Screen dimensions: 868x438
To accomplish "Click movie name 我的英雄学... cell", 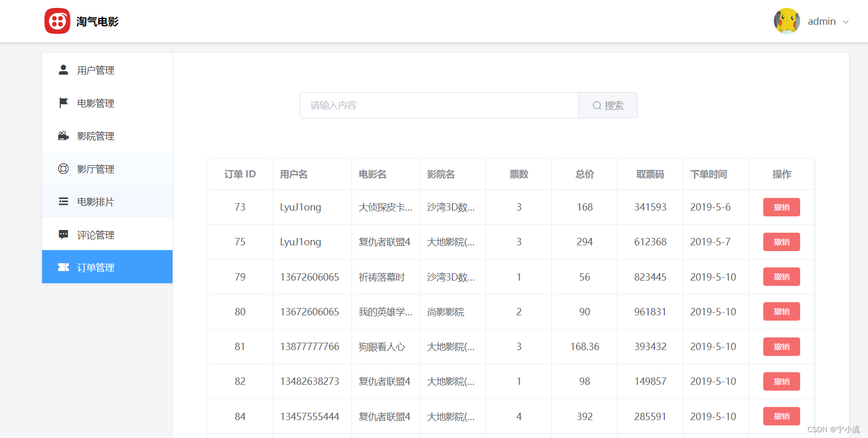I will (386, 312).
